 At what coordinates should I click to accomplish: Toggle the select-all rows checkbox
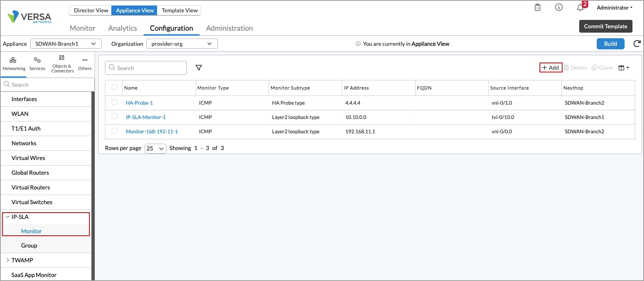114,87
